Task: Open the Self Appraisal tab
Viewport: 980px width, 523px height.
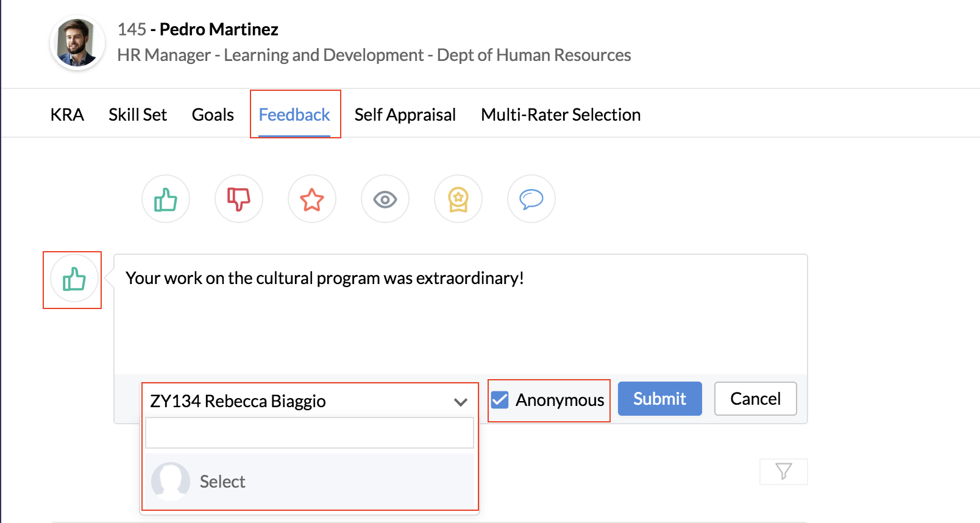Action: (x=405, y=115)
